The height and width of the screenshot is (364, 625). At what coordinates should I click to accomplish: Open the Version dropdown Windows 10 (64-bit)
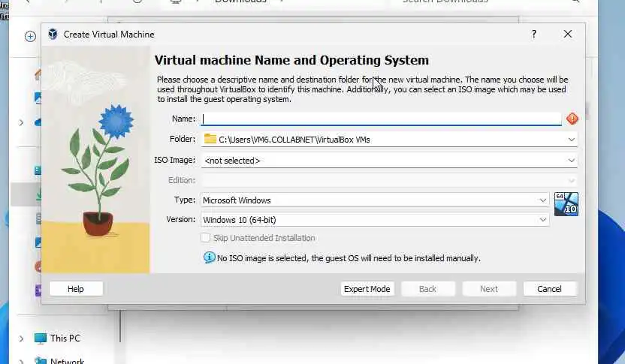coord(375,220)
